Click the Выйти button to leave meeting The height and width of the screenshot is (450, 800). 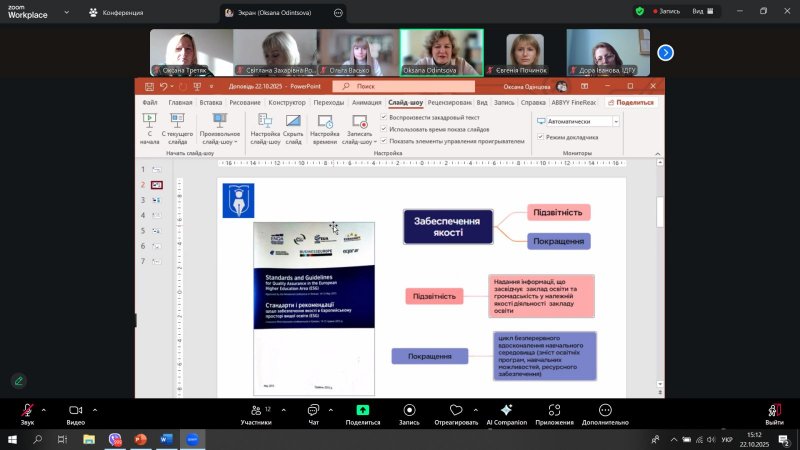click(x=773, y=412)
